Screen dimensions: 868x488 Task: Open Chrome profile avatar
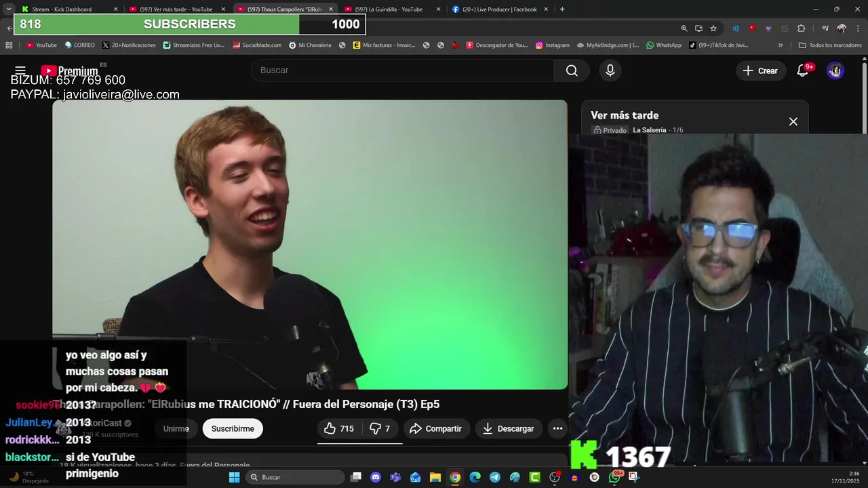842,28
